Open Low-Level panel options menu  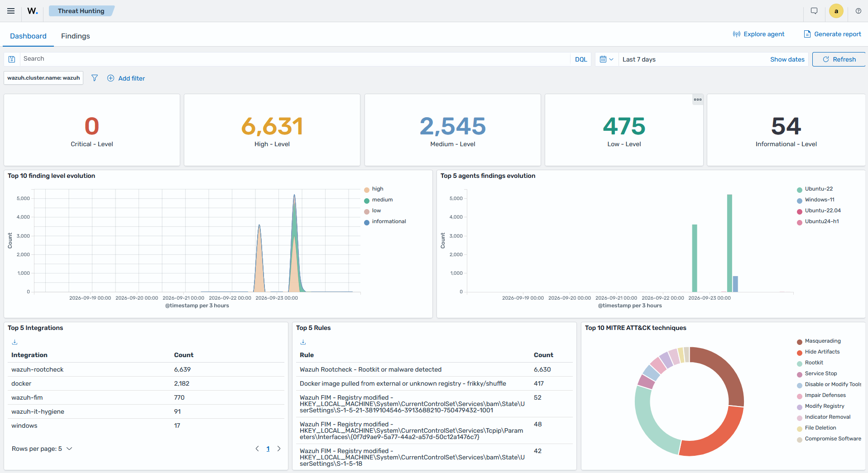[697, 100]
